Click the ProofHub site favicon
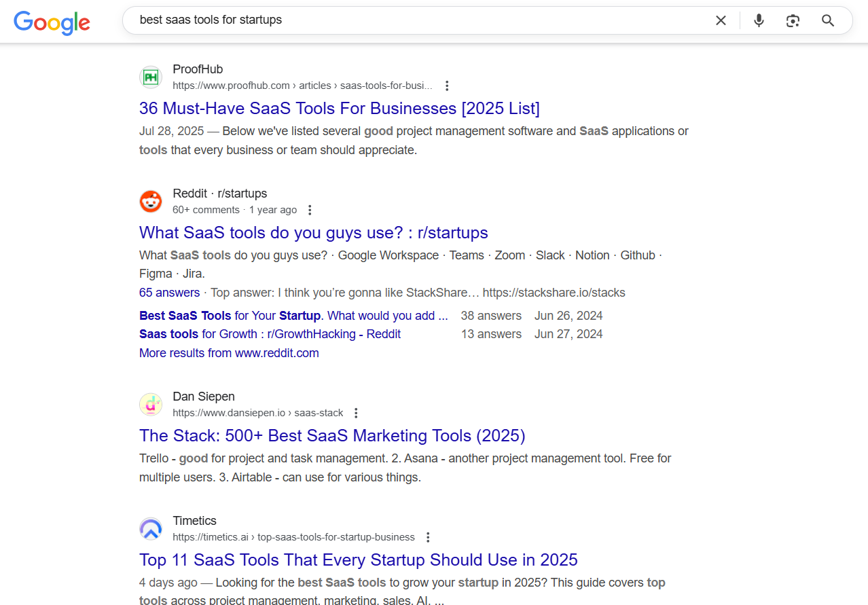Screen dimensions: 868x605 click(x=150, y=77)
